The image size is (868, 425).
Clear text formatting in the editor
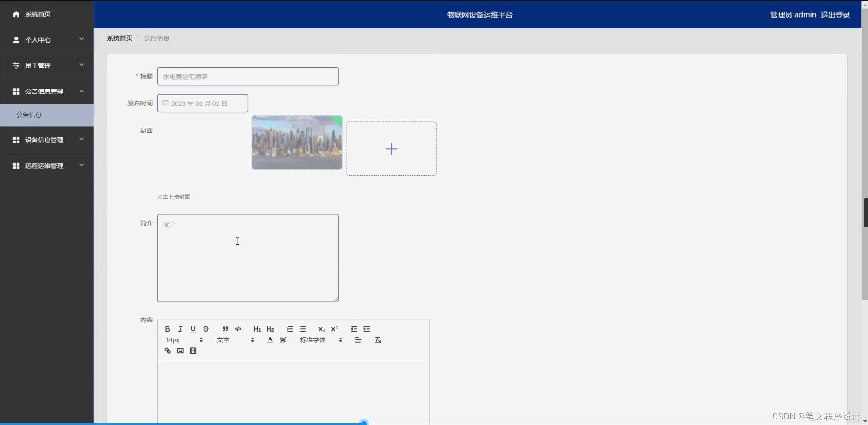point(378,340)
